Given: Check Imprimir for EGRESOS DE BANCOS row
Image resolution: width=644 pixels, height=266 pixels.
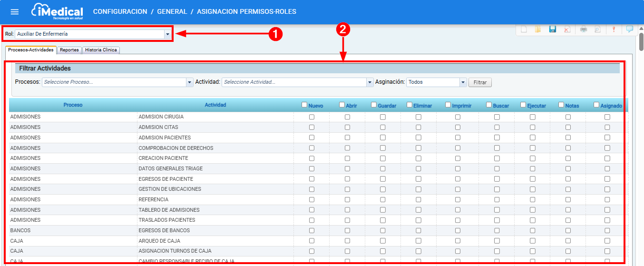Looking at the screenshot, I should [458, 231].
